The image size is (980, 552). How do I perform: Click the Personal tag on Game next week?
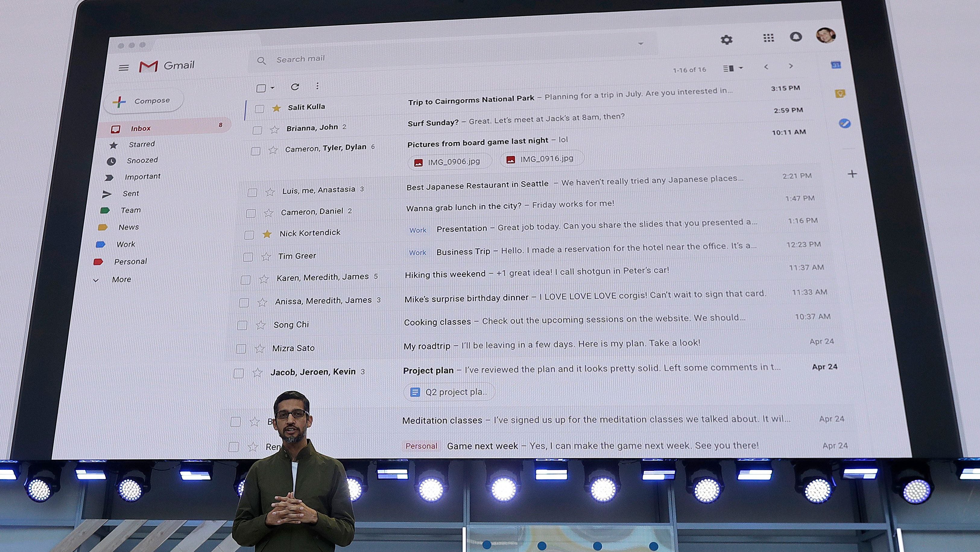click(x=421, y=446)
